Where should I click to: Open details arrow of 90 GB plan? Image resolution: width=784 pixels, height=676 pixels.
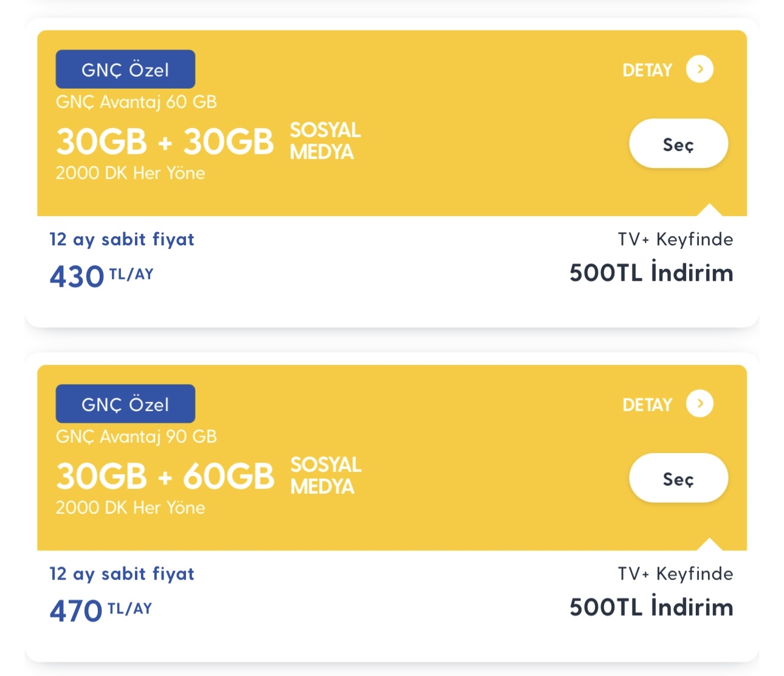coord(700,404)
